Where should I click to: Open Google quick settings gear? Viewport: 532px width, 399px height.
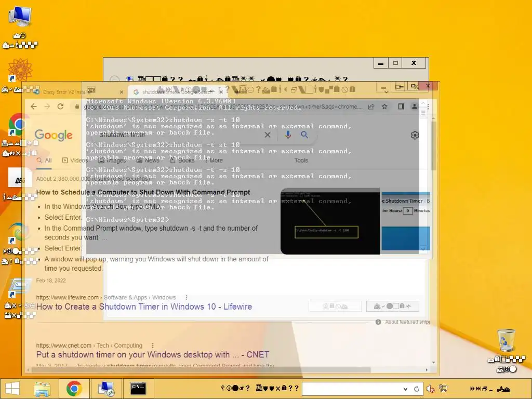(415, 136)
